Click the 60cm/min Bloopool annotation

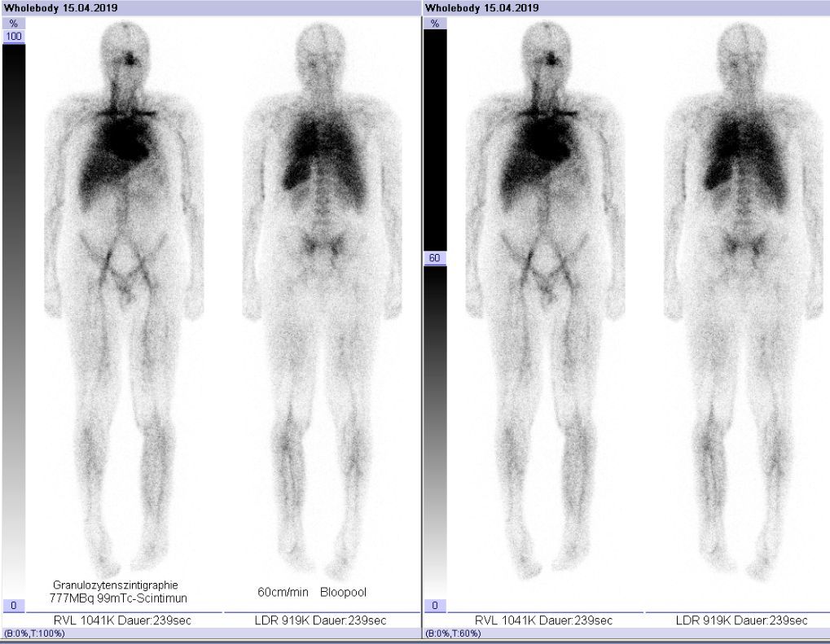coord(312,592)
